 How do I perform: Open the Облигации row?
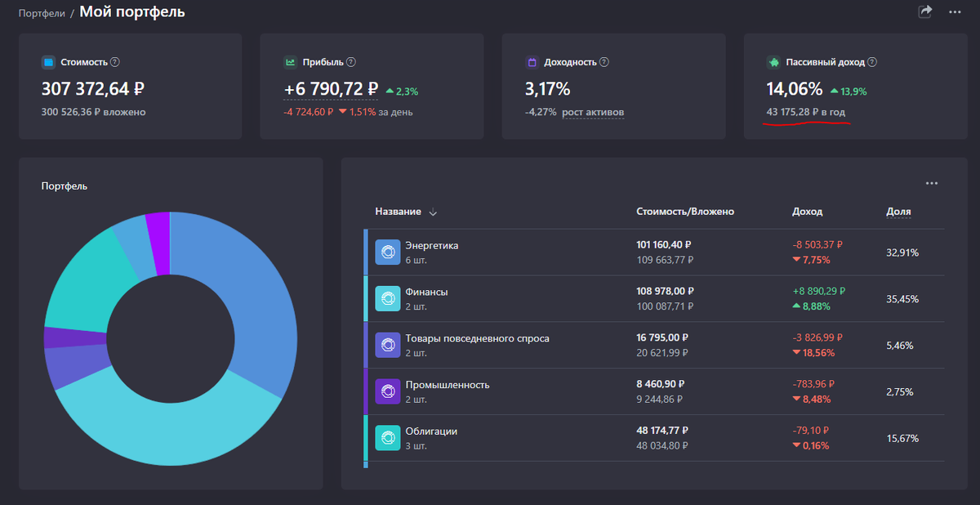click(x=653, y=438)
